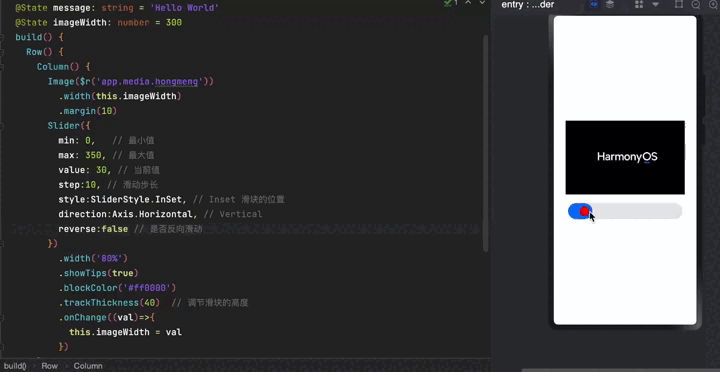Screen dimensions: 720x372
Task: Click the '.margin(10)' line
Action: 88,111
